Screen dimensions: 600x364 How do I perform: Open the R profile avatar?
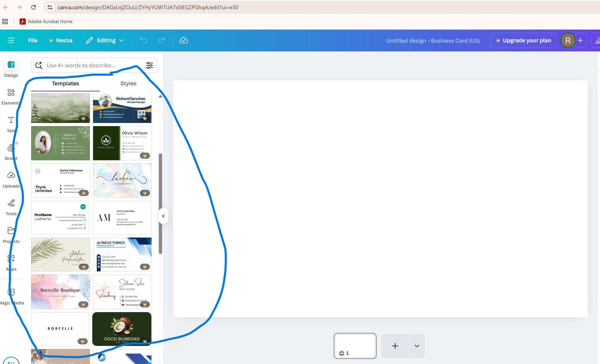click(x=568, y=40)
